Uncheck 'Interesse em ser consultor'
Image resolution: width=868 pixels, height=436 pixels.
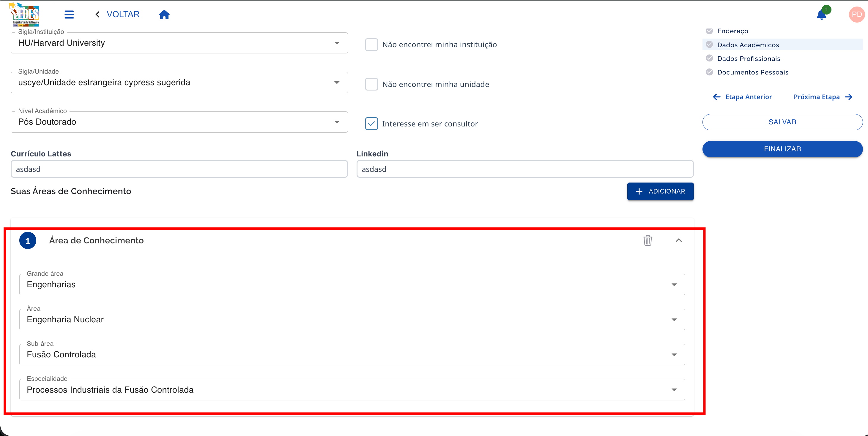[x=371, y=123]
